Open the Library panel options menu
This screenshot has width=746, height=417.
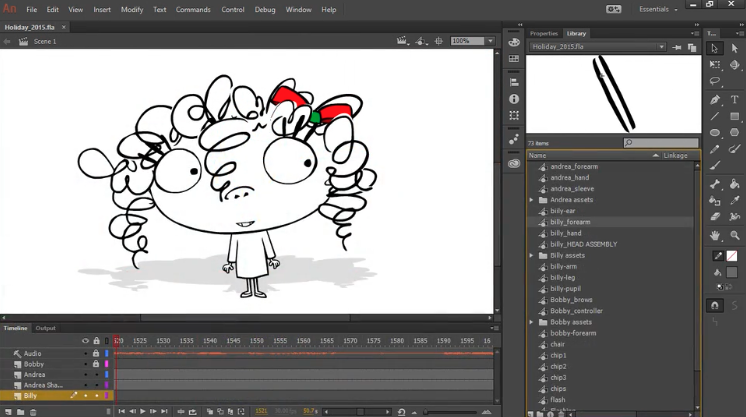click(x=695, y=33)
